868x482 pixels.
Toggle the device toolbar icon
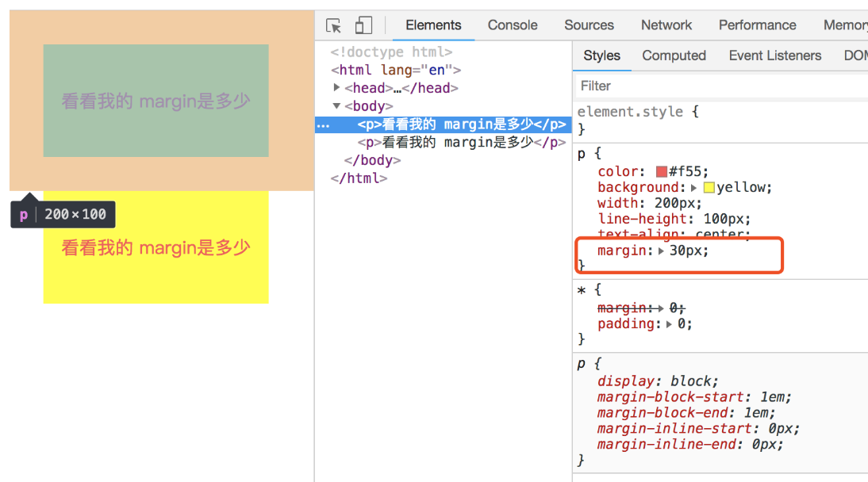pos(363,25)
